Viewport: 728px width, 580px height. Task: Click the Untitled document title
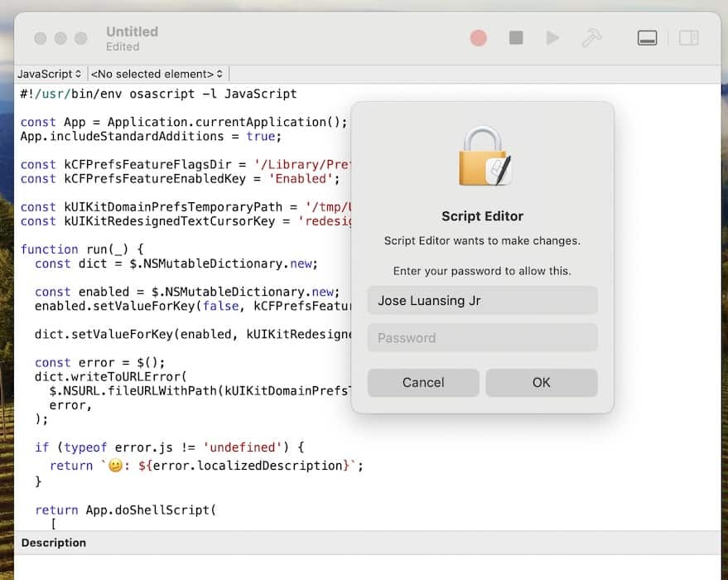point(132,31)
